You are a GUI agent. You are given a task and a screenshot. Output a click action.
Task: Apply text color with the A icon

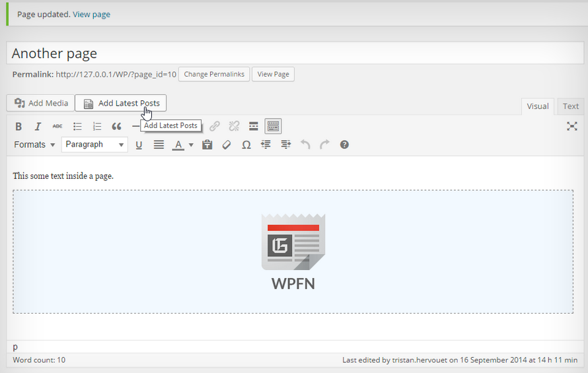178,145
